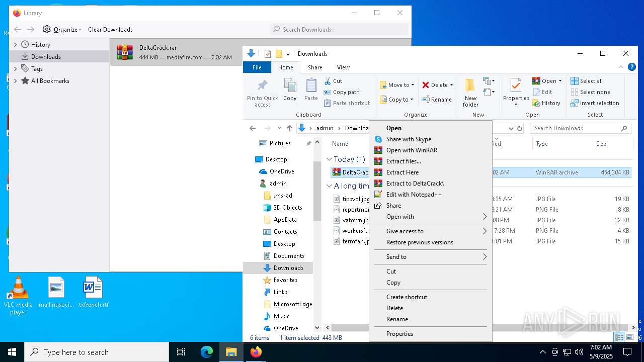Switch to the View ribbon tab
This screenshot has height=362, width=644.
(343, 67)
